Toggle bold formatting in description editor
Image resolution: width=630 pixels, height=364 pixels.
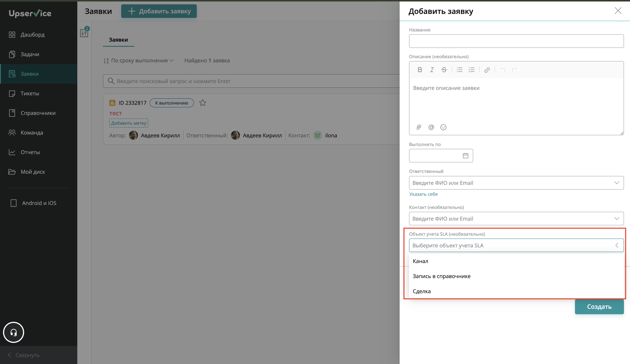coord(420,70)
